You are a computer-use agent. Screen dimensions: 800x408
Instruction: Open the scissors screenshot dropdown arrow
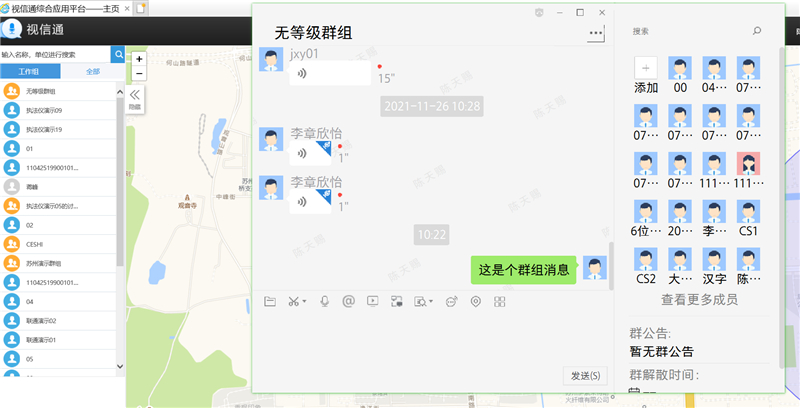click(306, 301)
